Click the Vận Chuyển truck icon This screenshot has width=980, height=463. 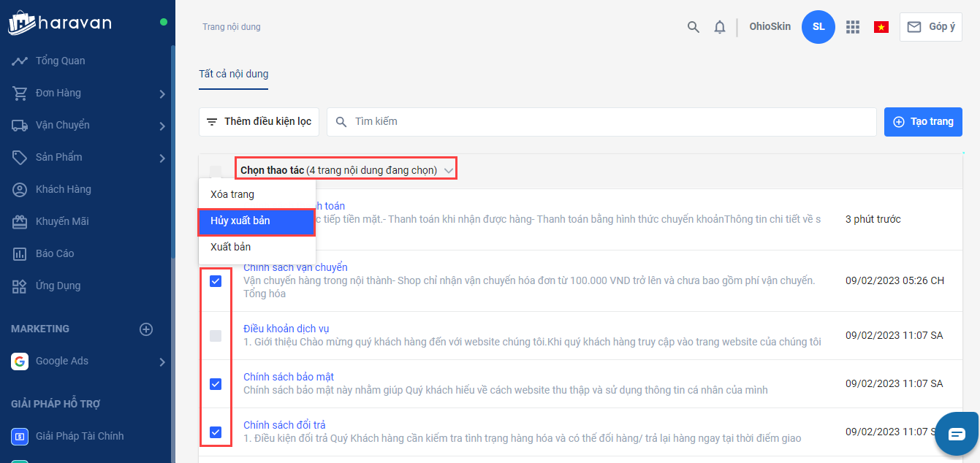click(x=20, y=125)
